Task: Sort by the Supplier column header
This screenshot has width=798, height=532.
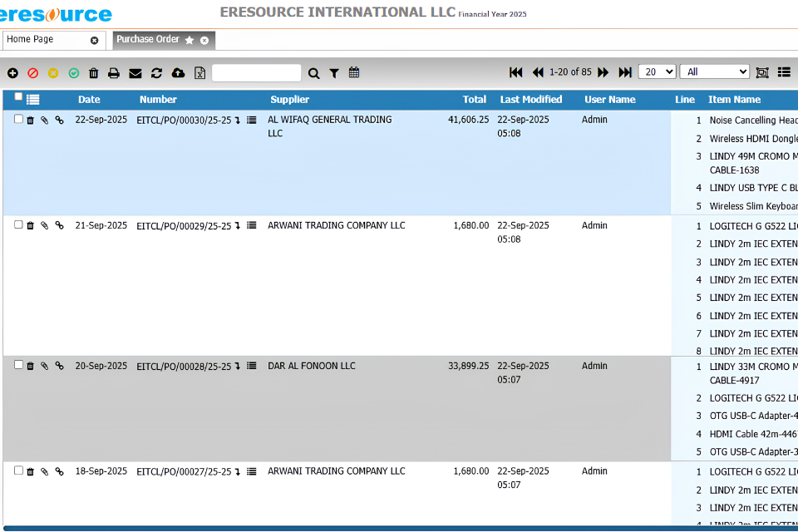Action: point(289,100)
